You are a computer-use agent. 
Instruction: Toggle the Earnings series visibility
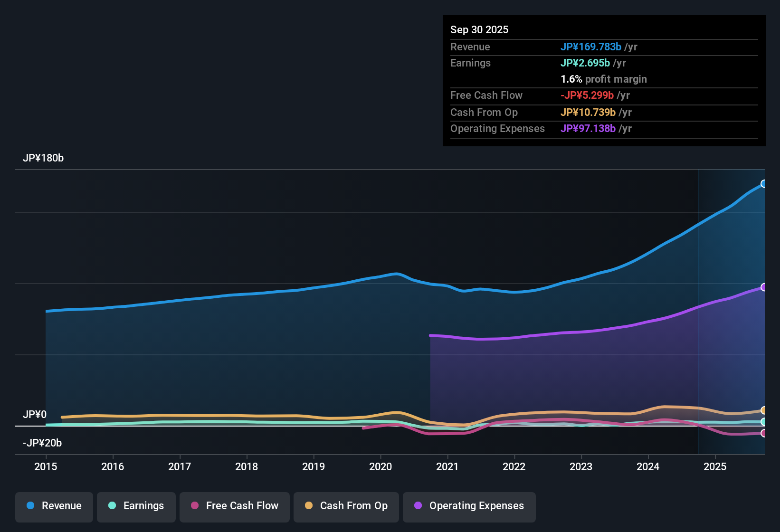[x=136, y=506]
